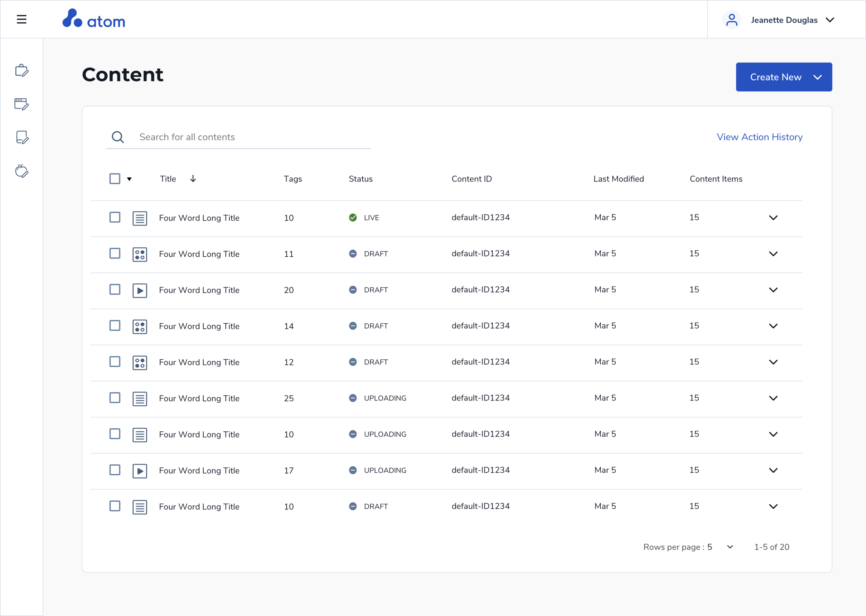The image size is (866, 616).
Task: Expand the 10-tags UPLOADING row chevron
Action: tap(773, 434)
